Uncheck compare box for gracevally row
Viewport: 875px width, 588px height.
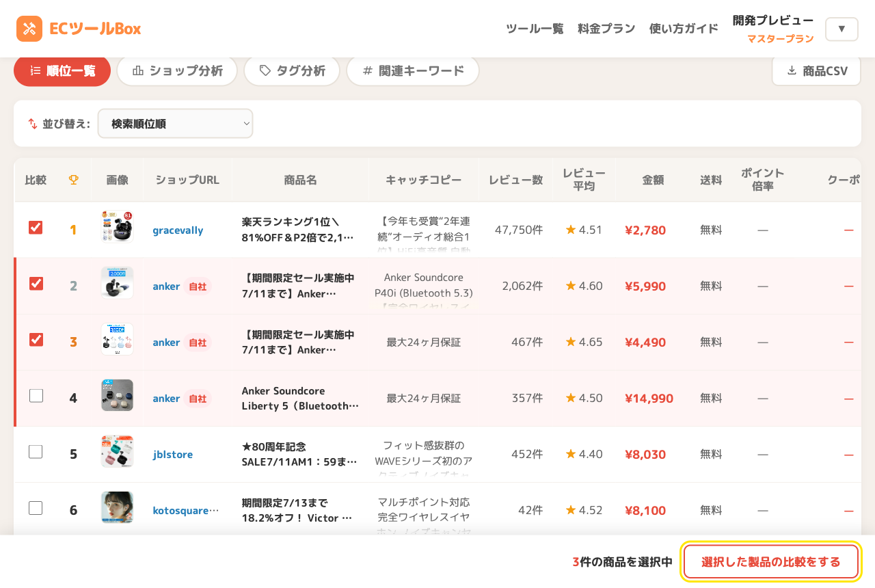(x=36, y=228)
